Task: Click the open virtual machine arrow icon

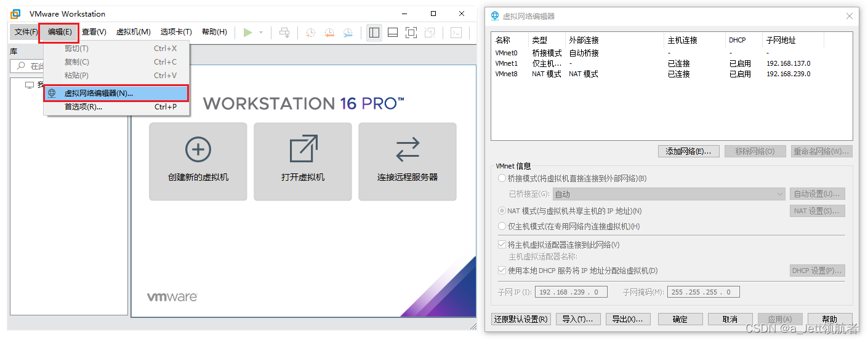Action: coord(303,149)
